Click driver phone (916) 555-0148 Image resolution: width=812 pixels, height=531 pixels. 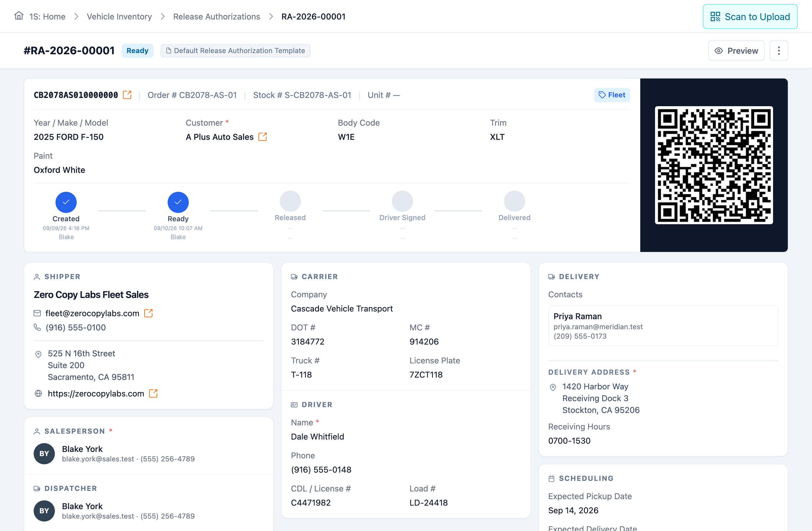click(x=321, y=470)
